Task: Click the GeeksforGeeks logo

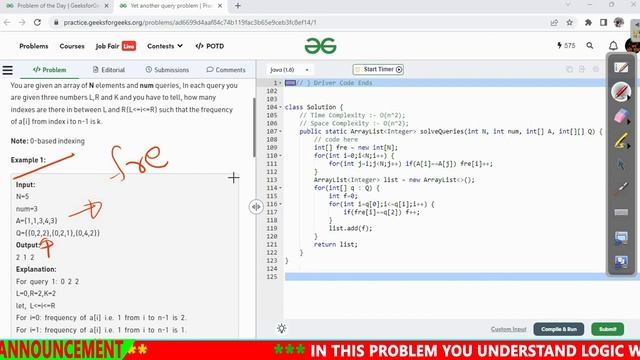Action: [320, 46]
